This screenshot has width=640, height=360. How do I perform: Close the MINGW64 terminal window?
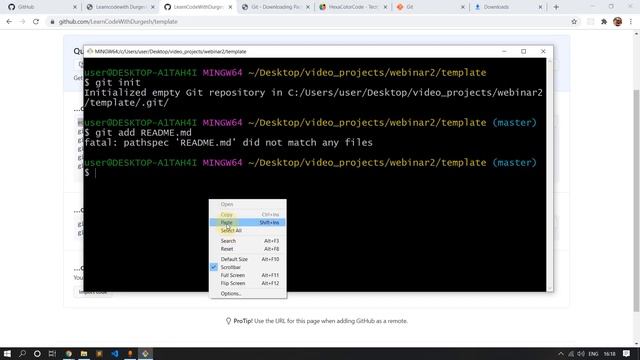coord(543,51)
